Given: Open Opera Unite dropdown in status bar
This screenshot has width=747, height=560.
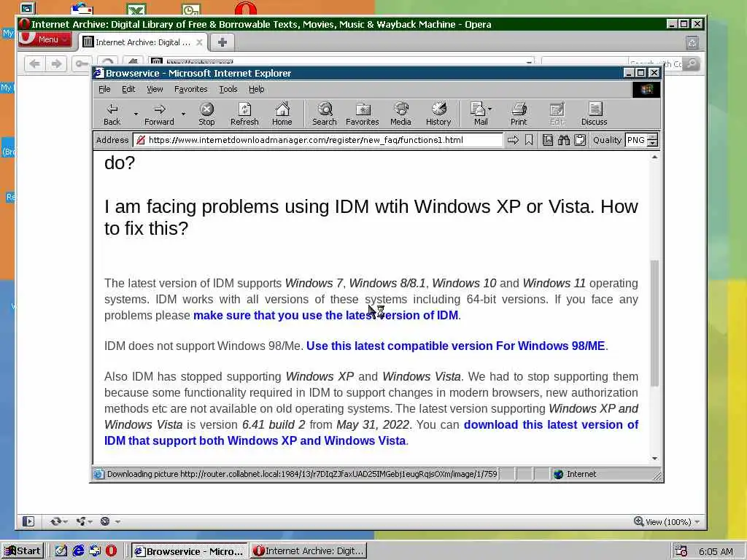Looking at the screenshot, I should (85, 521).
